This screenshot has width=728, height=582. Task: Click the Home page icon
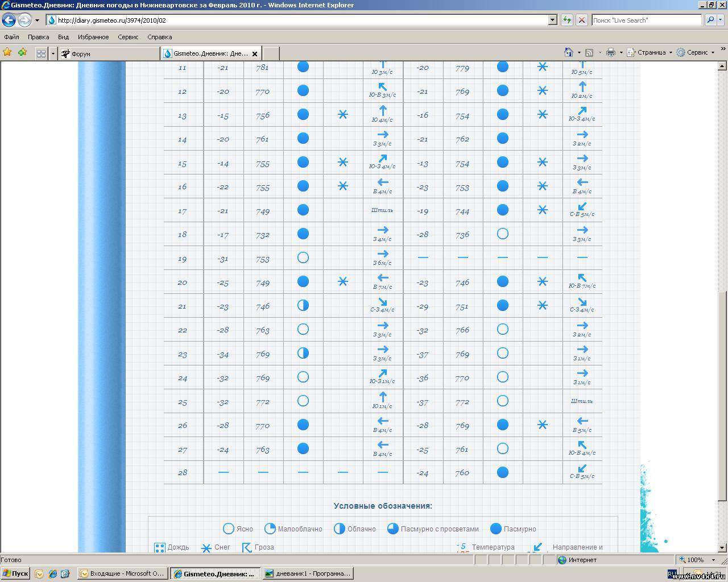[568, 52]
